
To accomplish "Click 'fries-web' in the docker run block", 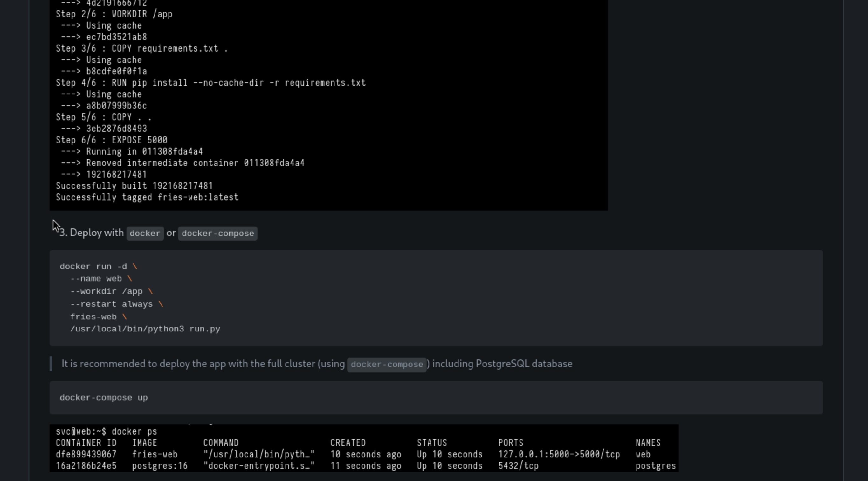I will [93, 317].
